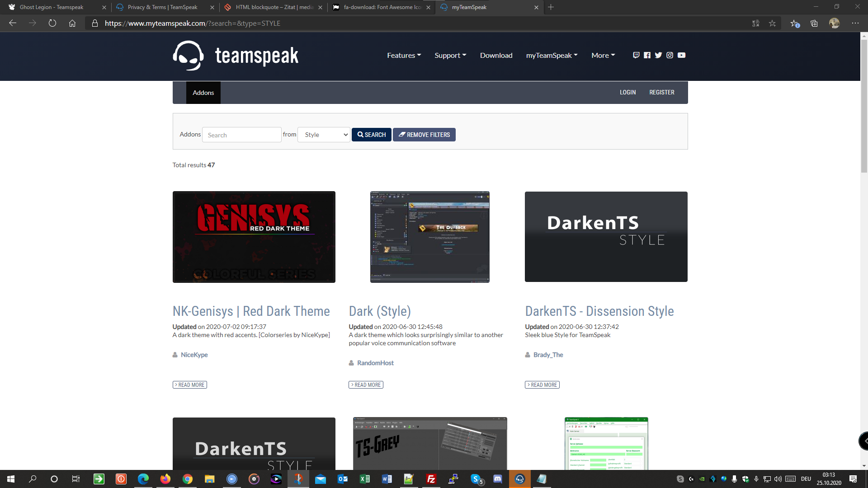Close the myTeamSpeak browser tab
Viewport: 868px width, 488px height.
click(x=536, y=7)
